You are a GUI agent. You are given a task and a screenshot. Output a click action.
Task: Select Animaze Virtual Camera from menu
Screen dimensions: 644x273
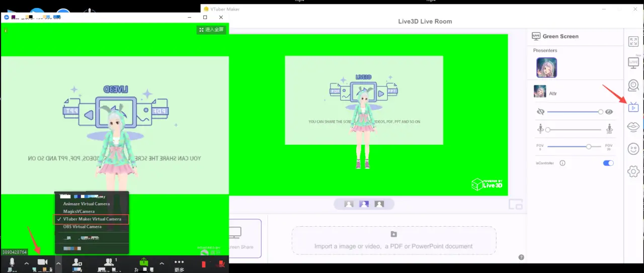click(87, 204)
